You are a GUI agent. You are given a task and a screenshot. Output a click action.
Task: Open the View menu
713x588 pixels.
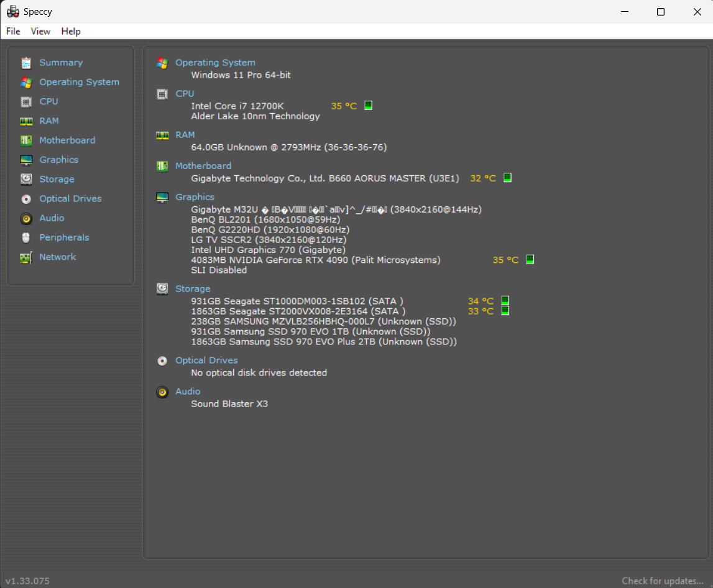tap(40, 31)
